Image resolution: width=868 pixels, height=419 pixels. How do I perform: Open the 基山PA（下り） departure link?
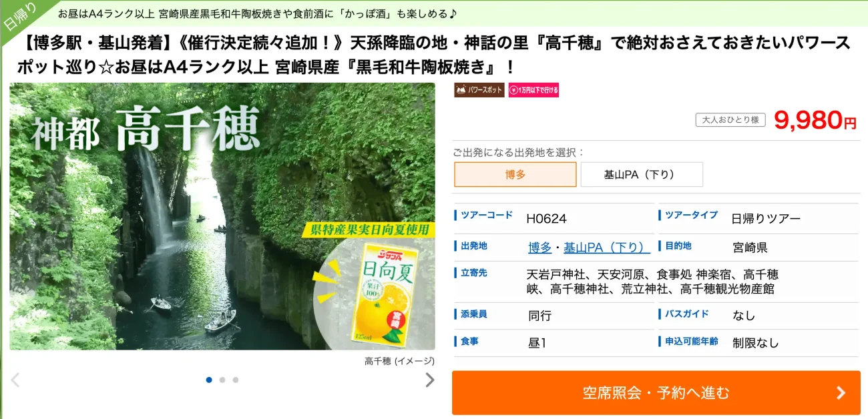[607, 248]
